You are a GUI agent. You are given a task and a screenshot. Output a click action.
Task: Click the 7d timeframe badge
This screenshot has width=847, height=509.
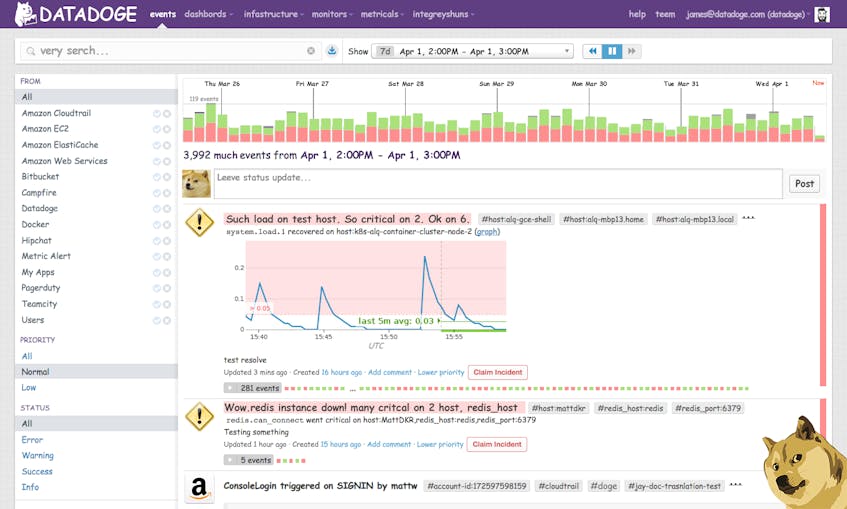click(x=385, y=51)
